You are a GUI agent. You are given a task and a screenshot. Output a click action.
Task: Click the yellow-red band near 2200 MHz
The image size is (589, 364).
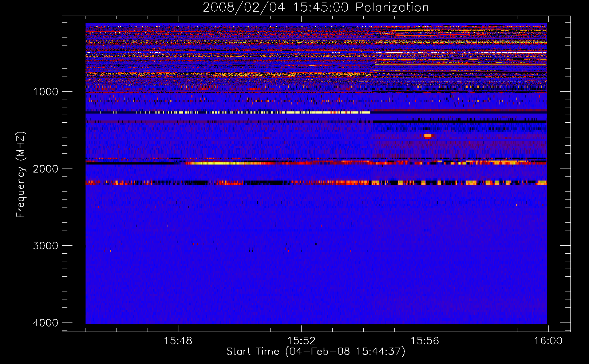point(316,183)
